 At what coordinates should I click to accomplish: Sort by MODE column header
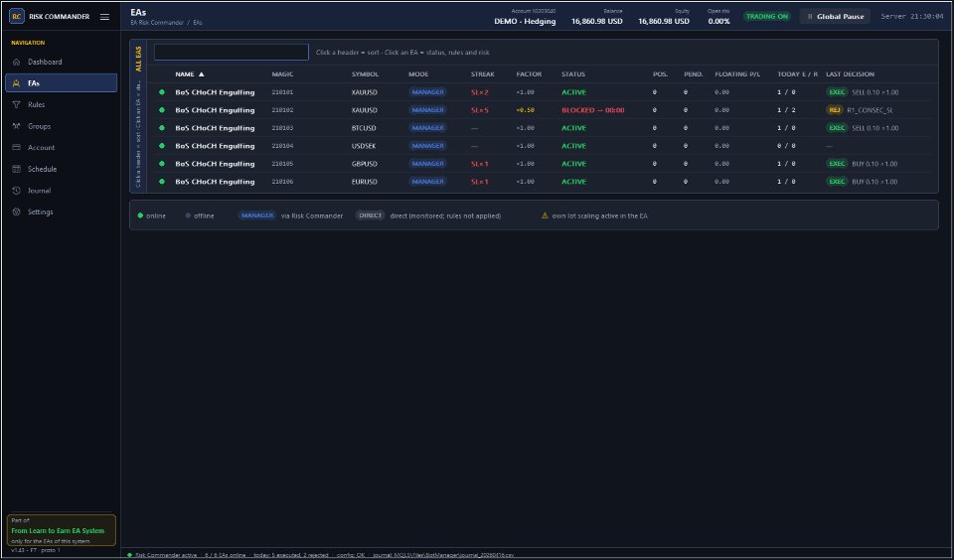tap(418, 74)
